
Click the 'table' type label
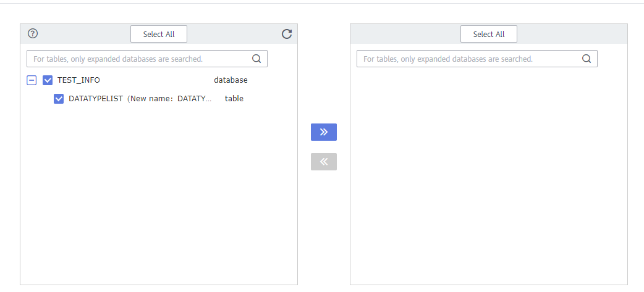coord(234,99)
